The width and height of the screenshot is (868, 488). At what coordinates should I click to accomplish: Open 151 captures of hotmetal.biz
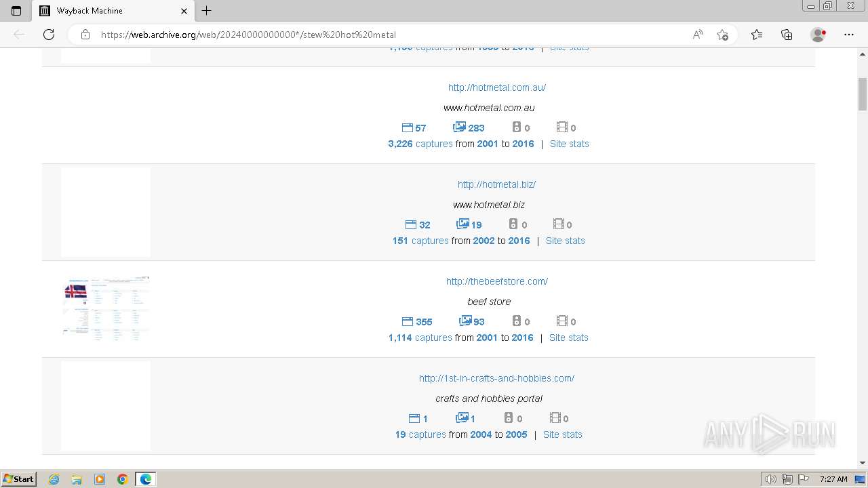click(420, 241)
